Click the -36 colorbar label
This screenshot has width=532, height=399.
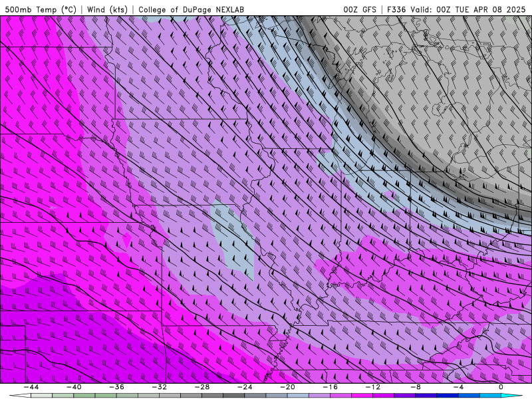click(116, 387)
